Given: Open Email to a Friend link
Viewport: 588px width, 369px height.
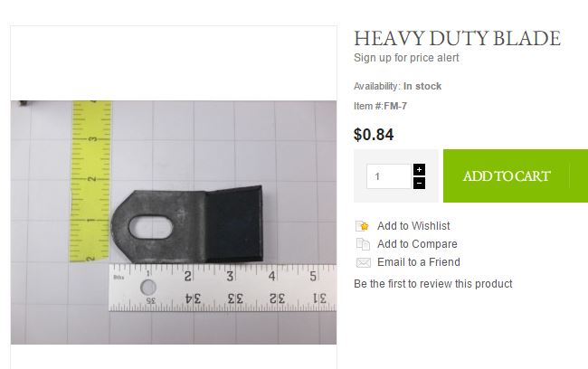Looking at the screenshot, I should [419, 261].
